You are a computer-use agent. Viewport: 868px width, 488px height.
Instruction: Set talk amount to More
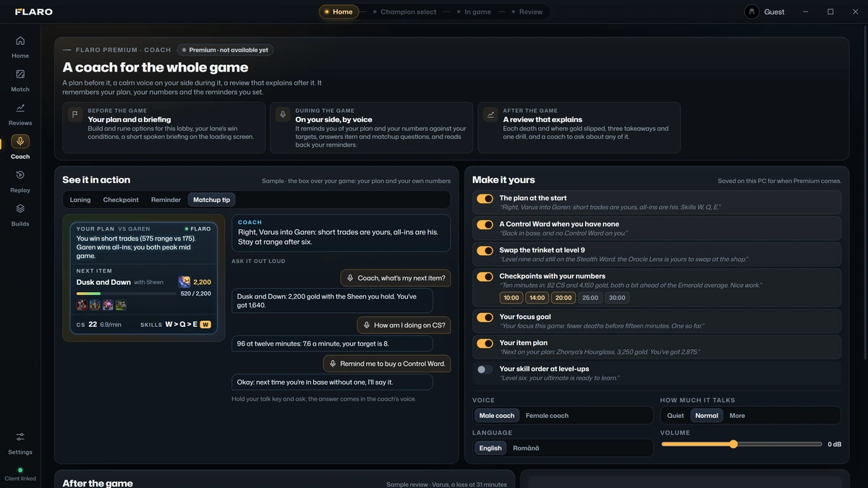pos(737,416)
